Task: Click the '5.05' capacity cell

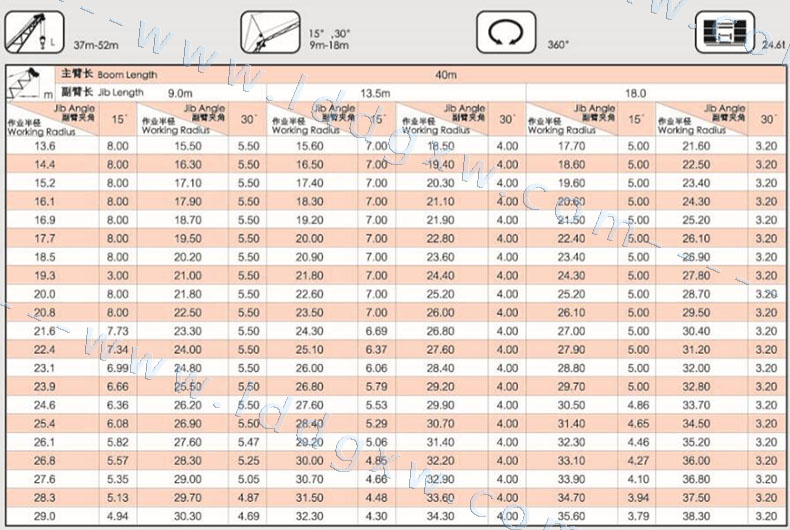Action: pos(249,479)
